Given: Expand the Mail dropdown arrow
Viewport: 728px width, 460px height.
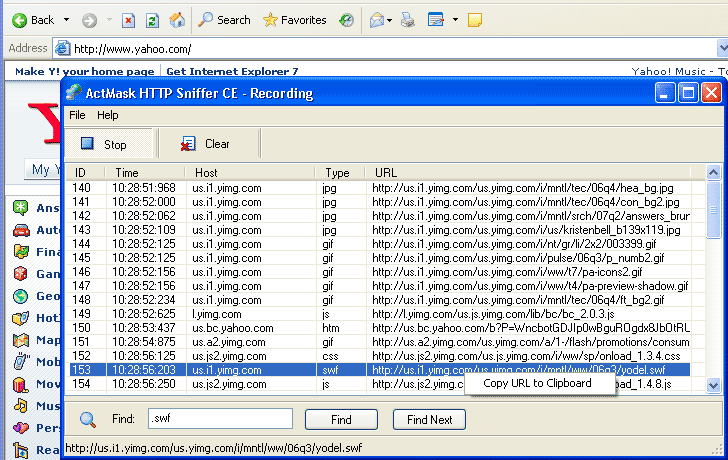Looking at the screenshot, I should (390, 20).
